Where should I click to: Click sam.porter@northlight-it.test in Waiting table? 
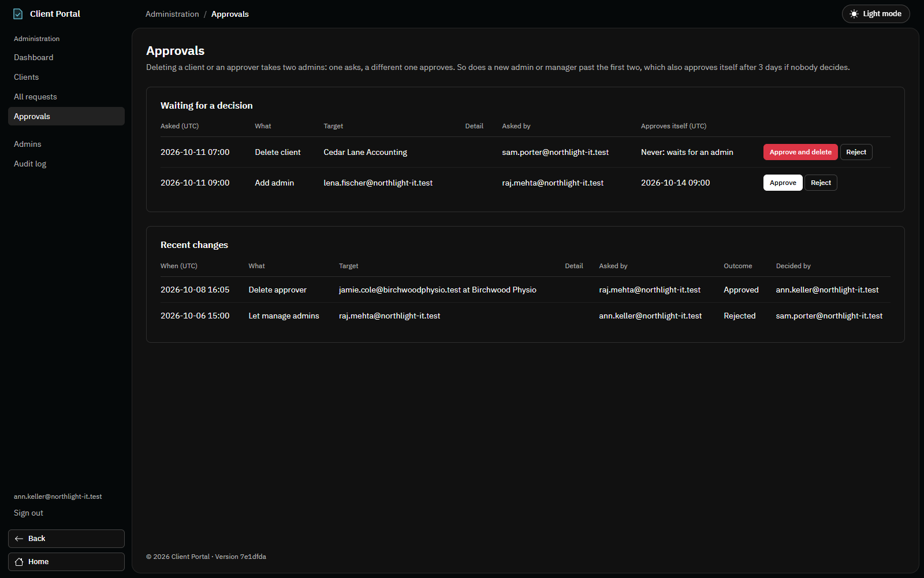555,152
